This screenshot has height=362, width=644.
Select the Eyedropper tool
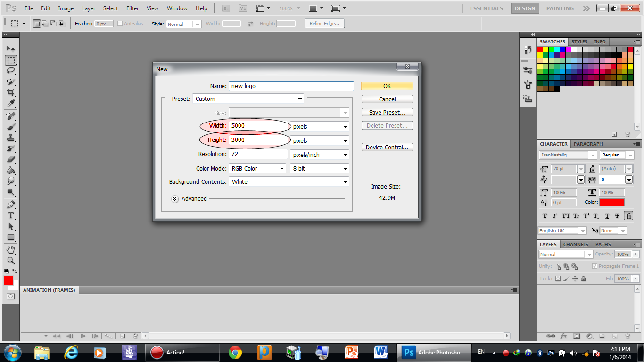point(10,104)
